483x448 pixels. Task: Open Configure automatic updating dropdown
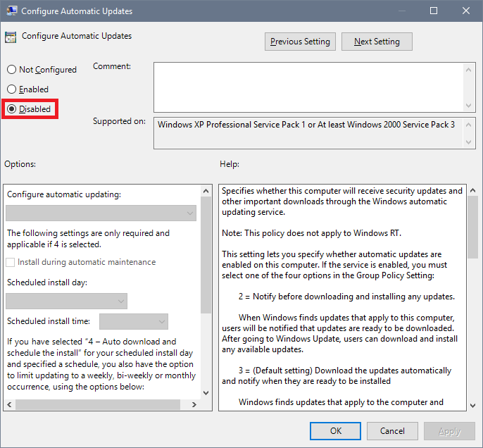click(x=101, y=213)
